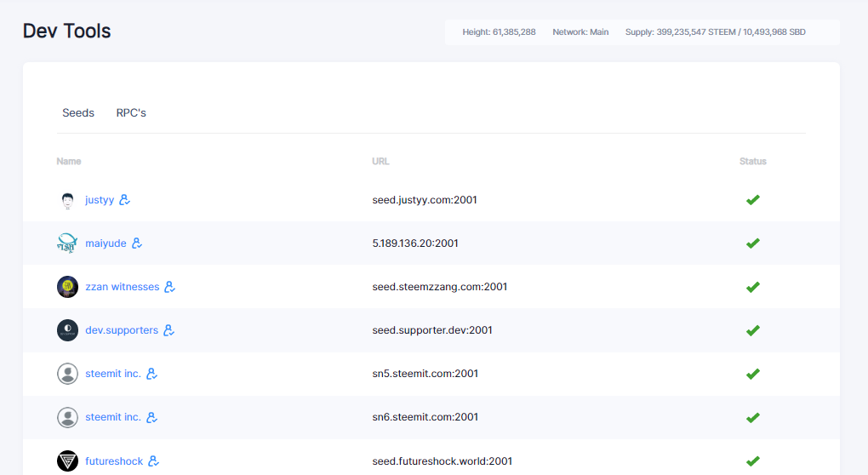Open the justyy profile link
This screenshot has height=475, width=868.
pyautogui.click(x=100, y=200)
